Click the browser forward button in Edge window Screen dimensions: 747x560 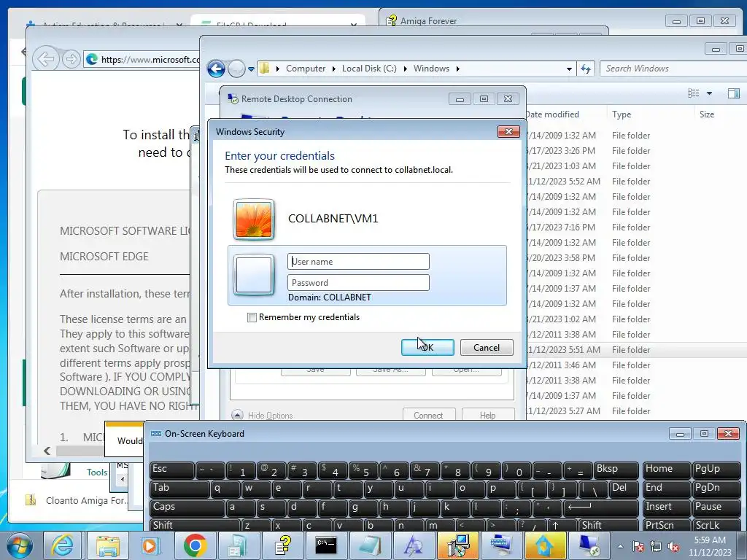(71, 60)
